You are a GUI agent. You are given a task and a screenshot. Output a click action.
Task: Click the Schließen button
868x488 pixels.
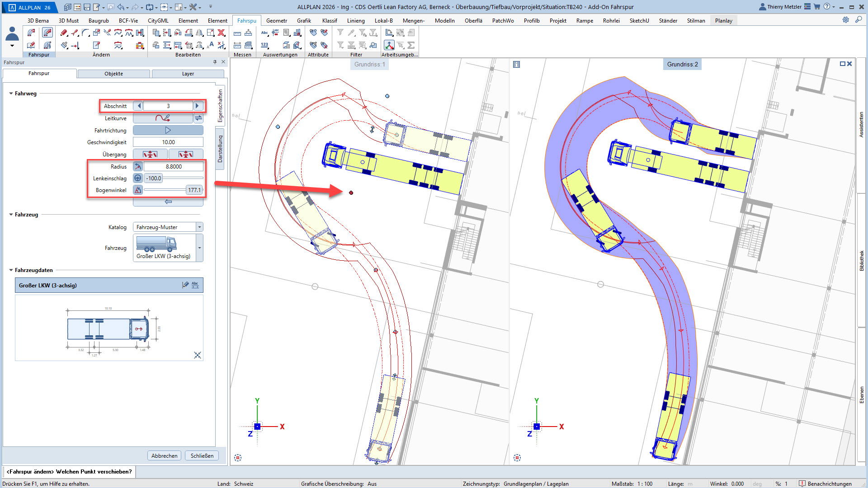(202, 455)
